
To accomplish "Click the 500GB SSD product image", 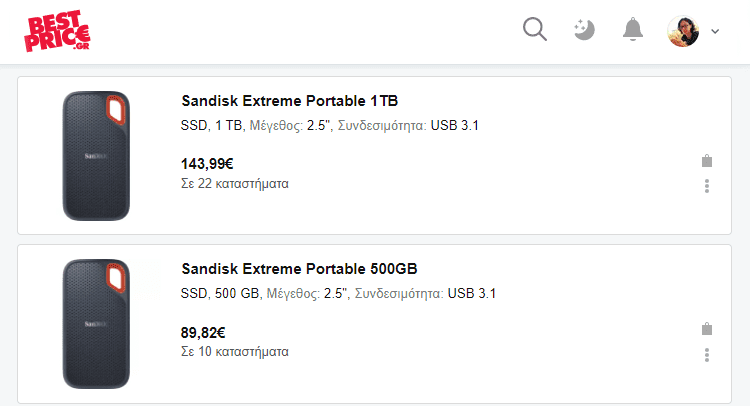I will point(96,324).
